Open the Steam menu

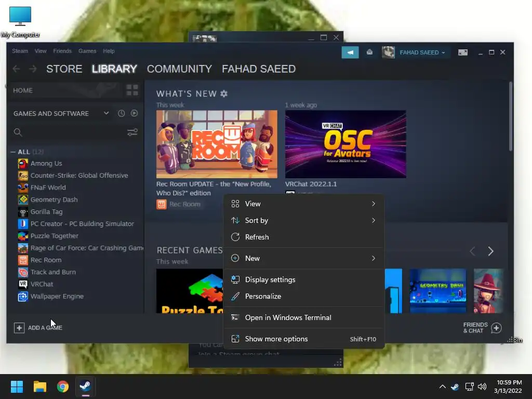point(20,51)
